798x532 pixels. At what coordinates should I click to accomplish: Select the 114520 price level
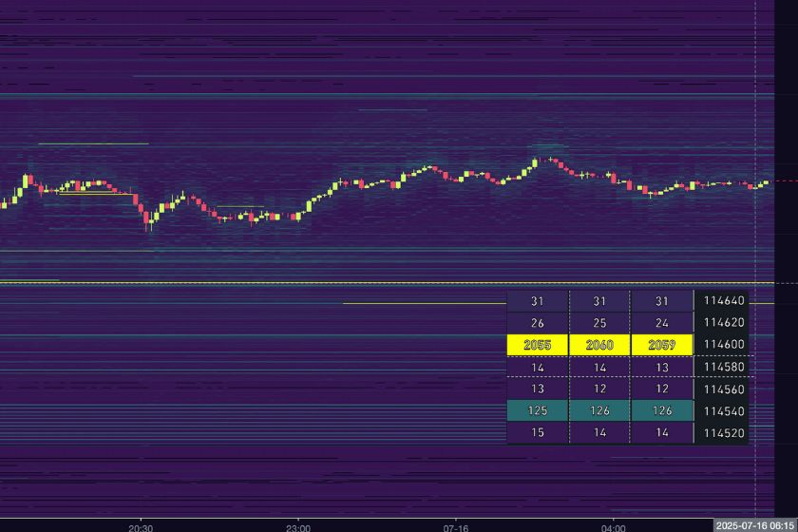point(724,433)
